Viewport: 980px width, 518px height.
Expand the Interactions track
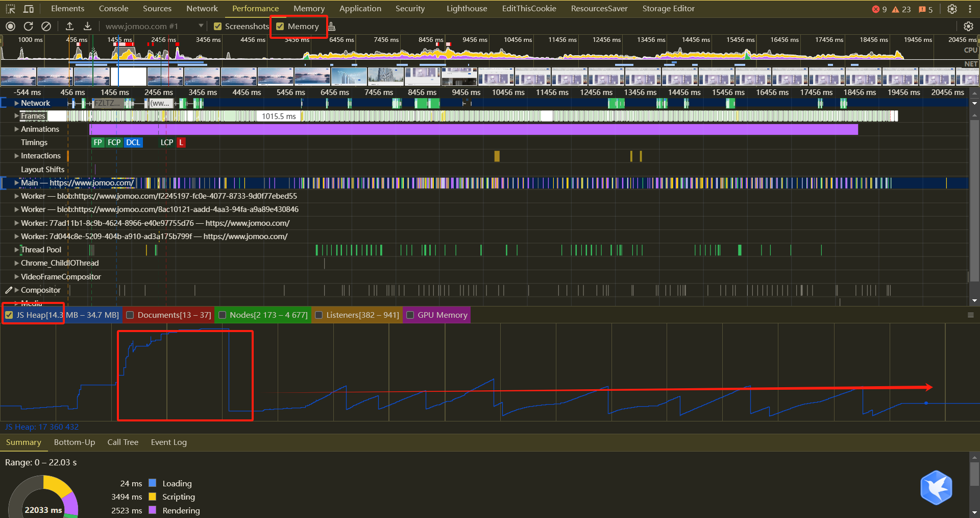[x=17, y=156]
